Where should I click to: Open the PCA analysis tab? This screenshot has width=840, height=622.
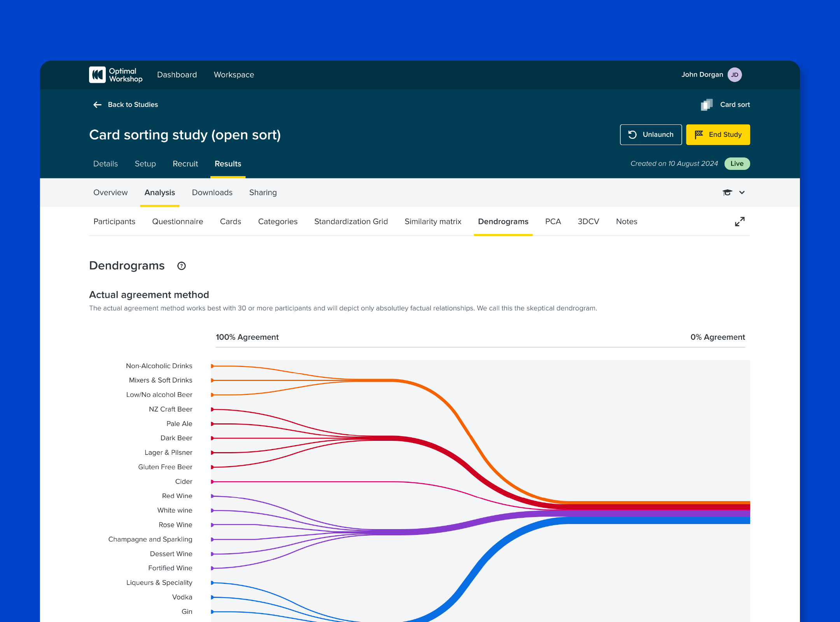(553, 222)
